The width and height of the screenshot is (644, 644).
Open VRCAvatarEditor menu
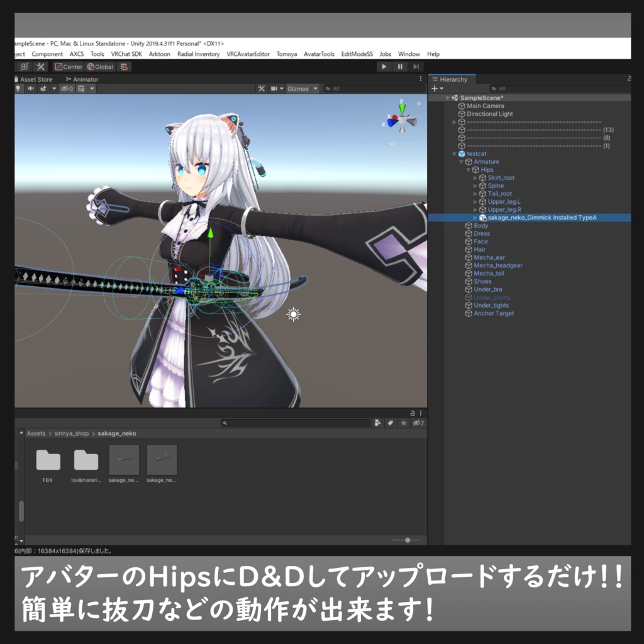[x=248, y=54]
